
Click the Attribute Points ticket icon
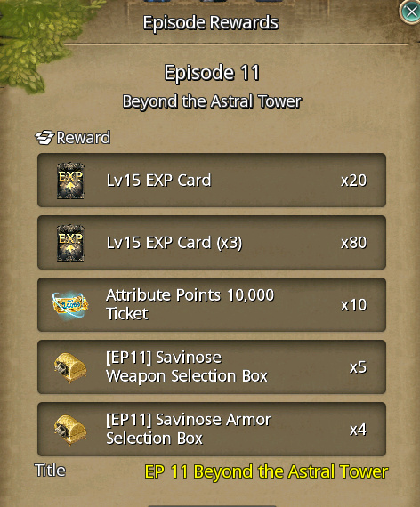(x=70, y=305)
